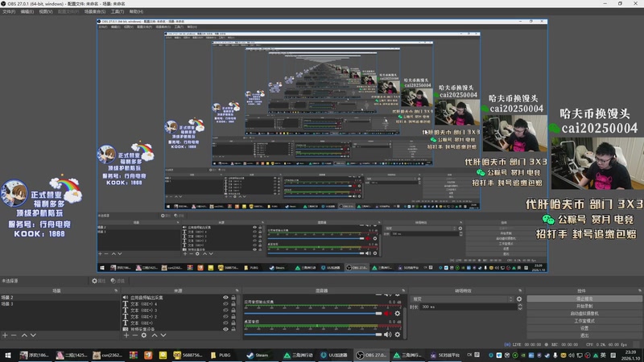Undock the audio mixer panel via its header icon

403,290
